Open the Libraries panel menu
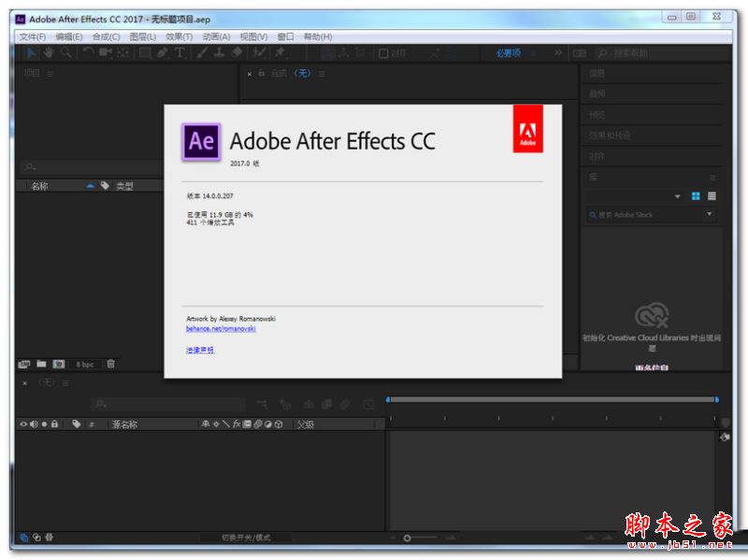This screenshot has width=748, height=560. [x=713, y=178]
